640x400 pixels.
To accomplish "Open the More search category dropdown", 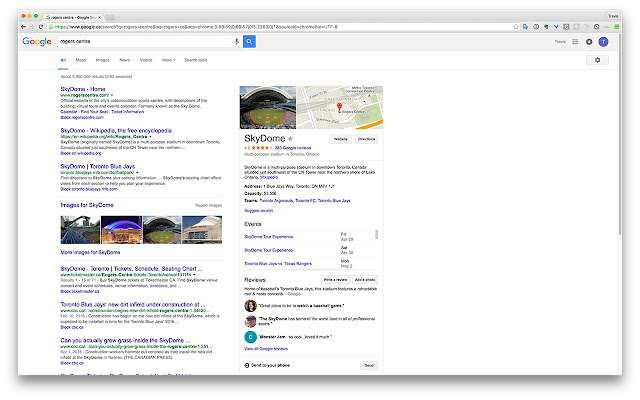I will 169,60.
